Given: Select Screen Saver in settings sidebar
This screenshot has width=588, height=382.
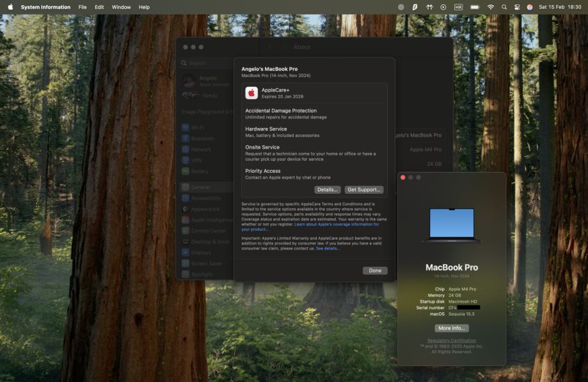Looking at the screenshot, I should 206,264.
